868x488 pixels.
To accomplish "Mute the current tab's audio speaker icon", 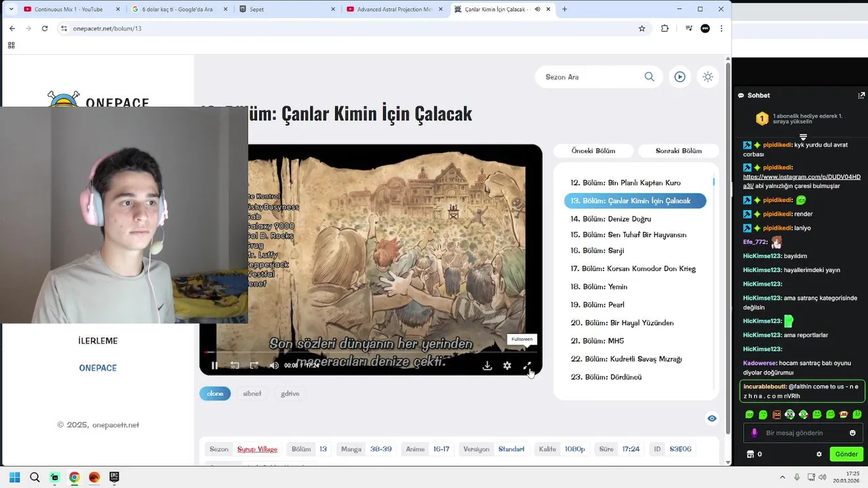I will click(537, 9).
